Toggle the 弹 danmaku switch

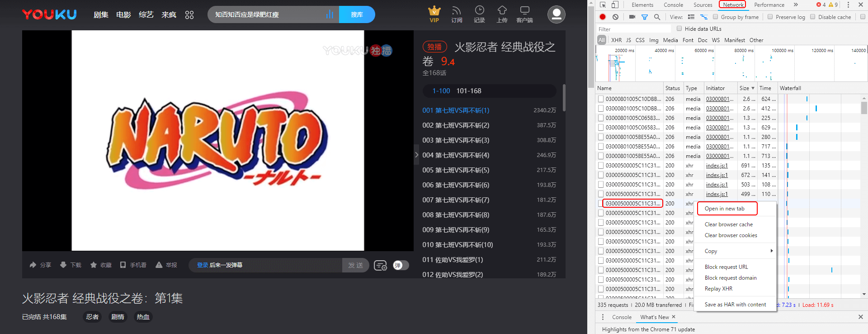click(x=401, y=265)
